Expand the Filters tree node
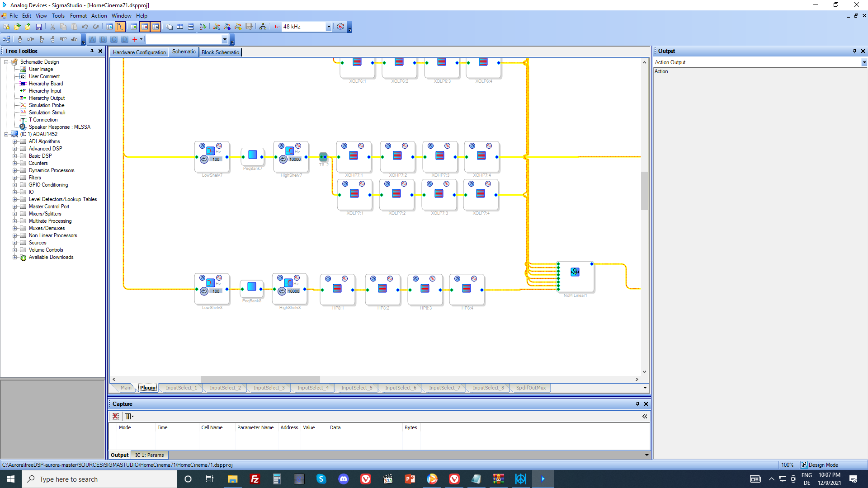 15,178
